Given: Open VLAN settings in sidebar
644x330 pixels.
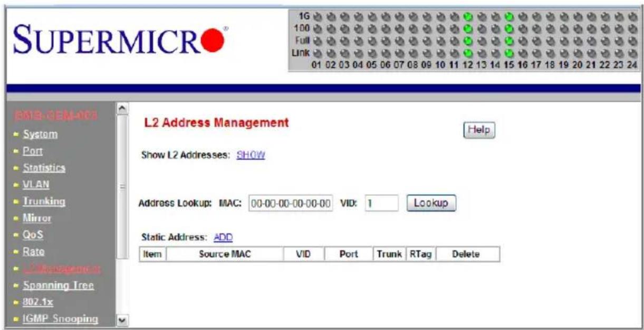Looking at the screenshot, I should pos(36,185).
